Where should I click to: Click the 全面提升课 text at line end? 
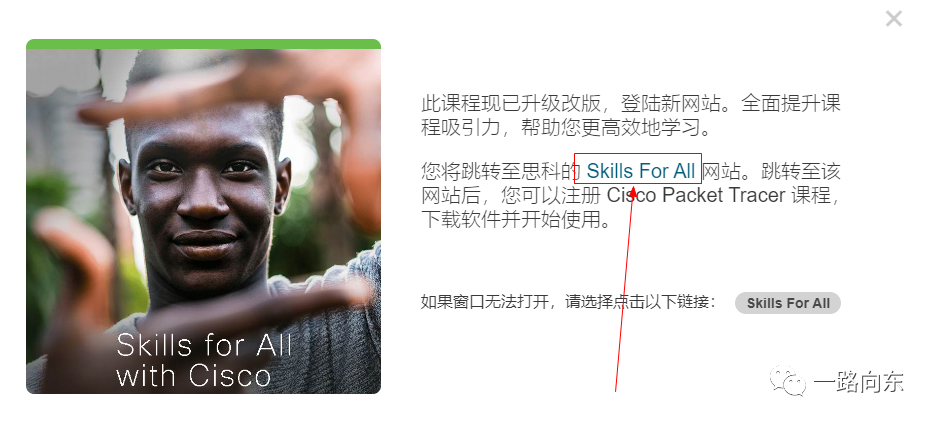point(791,103)
